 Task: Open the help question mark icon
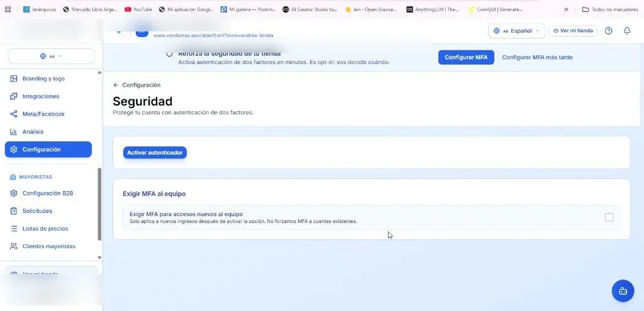pos(608,31)
